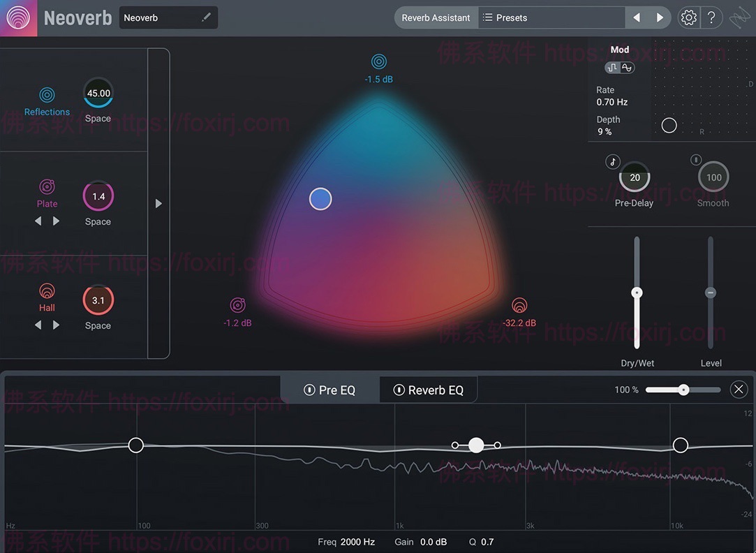Switch to the Pre EQ tab
This screenshot has height=553, width=756.
(339, 390)
